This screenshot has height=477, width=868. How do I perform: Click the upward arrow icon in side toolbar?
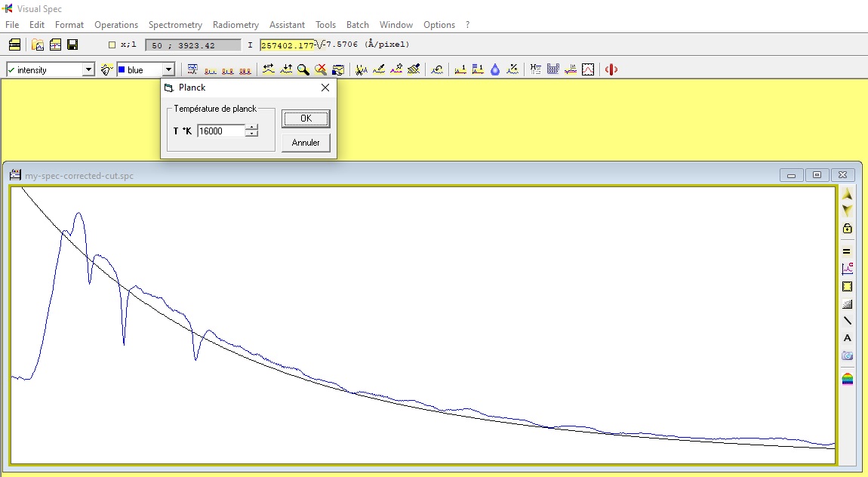847,194
